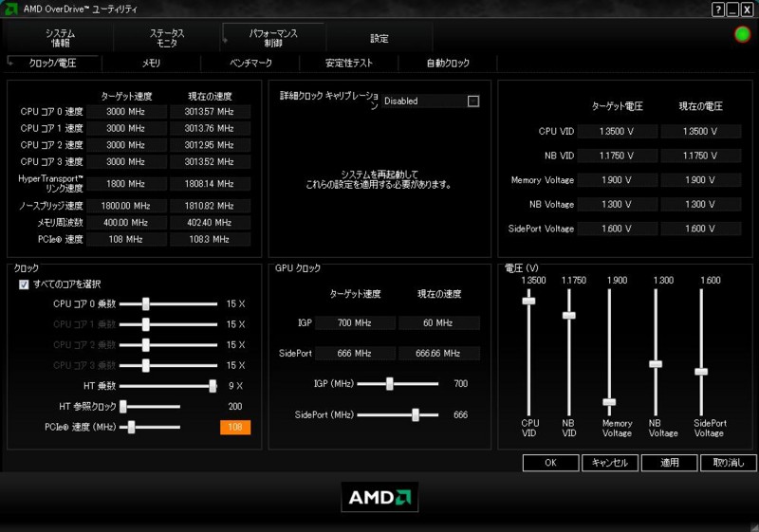Screen dimensions: 759x532
Task: Click NB Voltage target 1.300 V
Action: (x=618, y=204)
